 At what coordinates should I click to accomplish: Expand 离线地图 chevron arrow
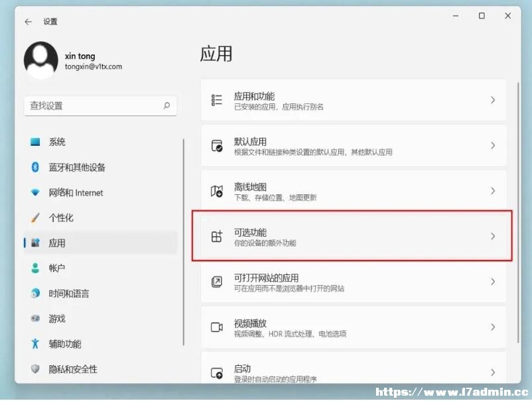point(493,191)
